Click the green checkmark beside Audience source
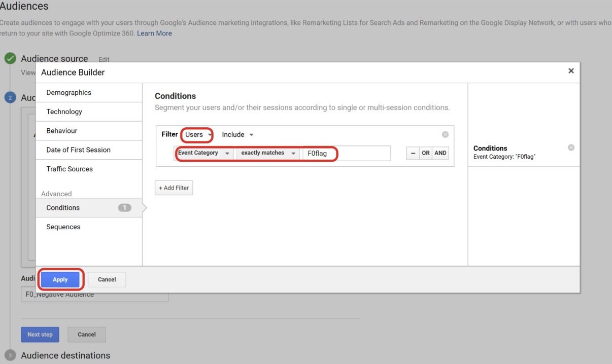 pyautogui.click(x=10, y=58)
